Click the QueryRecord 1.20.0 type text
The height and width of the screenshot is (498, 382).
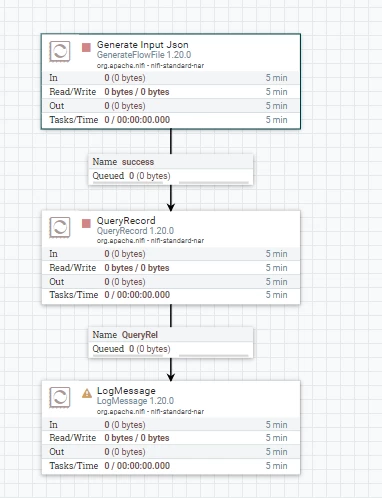(135, 231)
